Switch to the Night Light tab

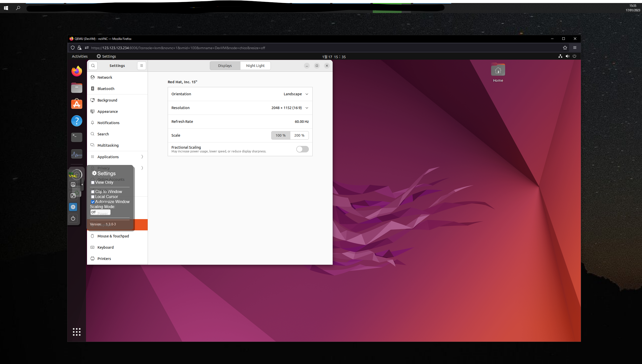[255, 66]
